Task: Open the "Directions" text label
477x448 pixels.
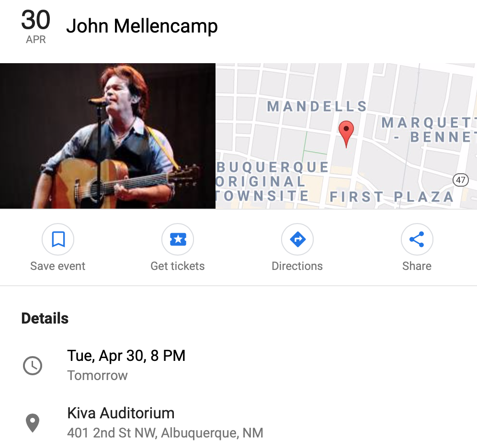Action: (x=297, y=266)
